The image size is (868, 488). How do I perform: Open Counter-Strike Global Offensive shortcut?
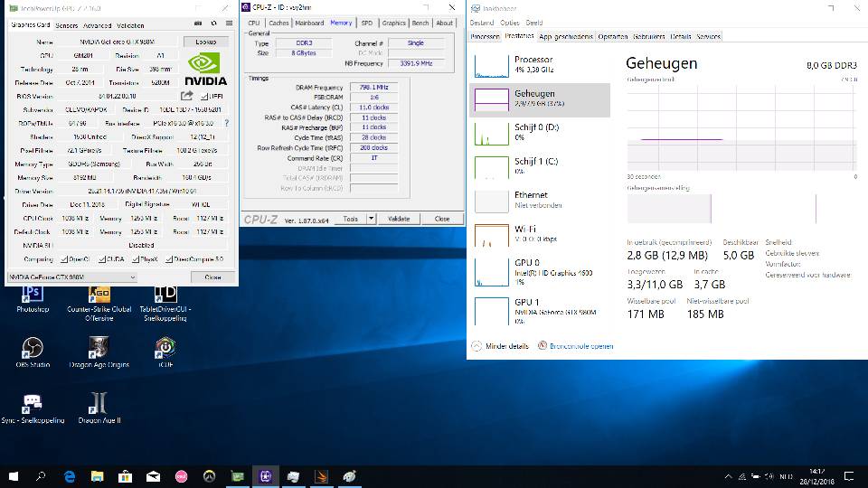point(99,304)
